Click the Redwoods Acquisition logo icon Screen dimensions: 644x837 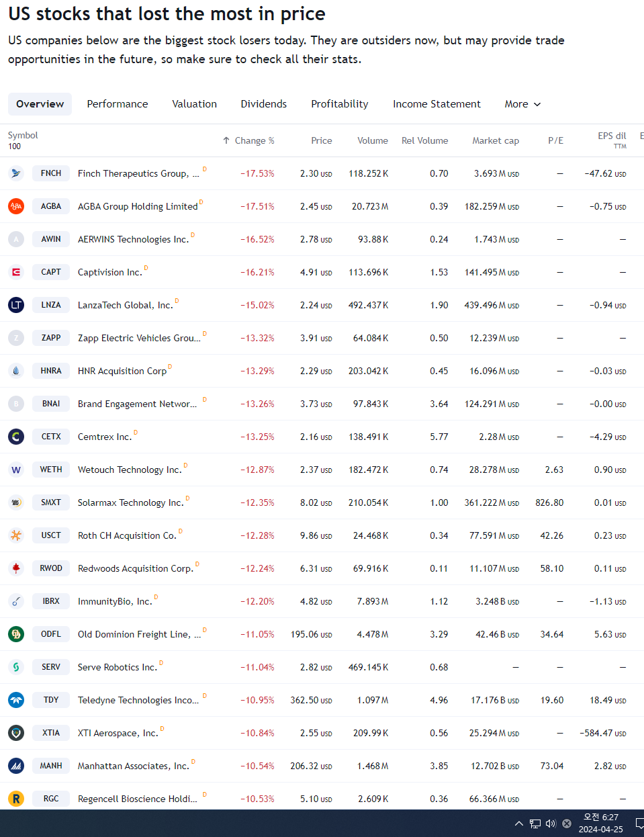[16, 568]
